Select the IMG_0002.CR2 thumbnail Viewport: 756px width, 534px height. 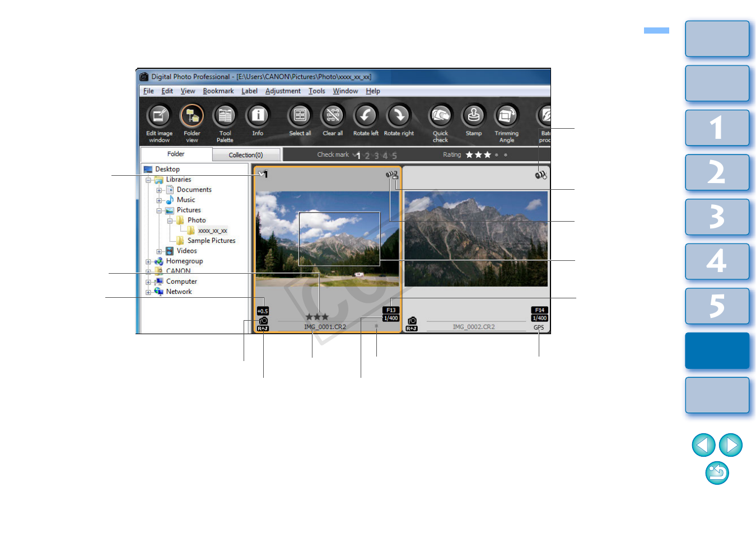(x=476, y=250)
